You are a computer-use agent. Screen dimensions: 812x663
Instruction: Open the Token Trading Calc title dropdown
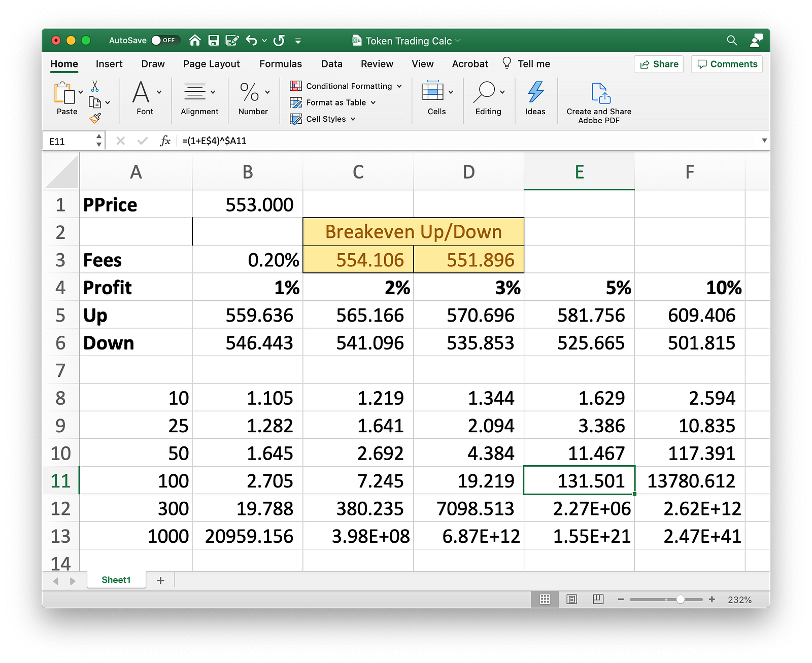[x=457, y=41]
